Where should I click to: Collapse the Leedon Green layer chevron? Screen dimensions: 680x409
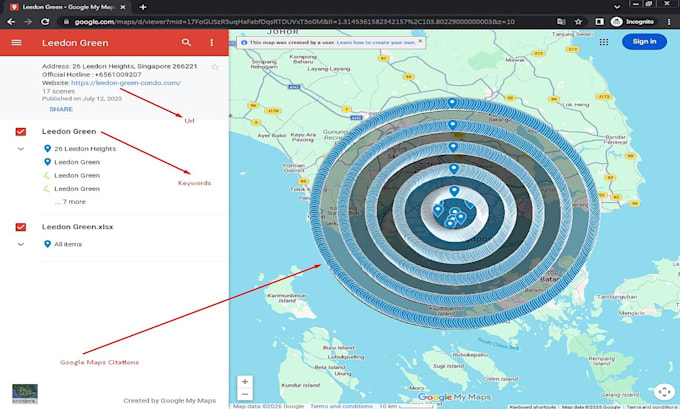(20, 149)
